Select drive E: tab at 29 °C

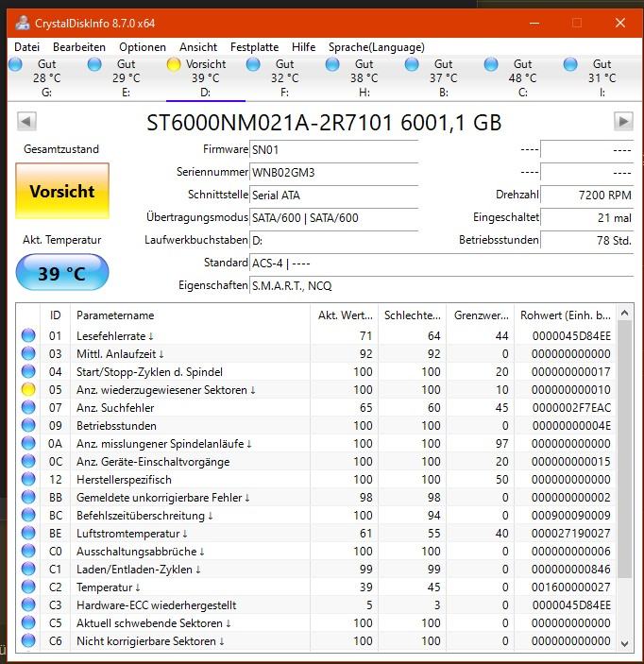(127, 77)
